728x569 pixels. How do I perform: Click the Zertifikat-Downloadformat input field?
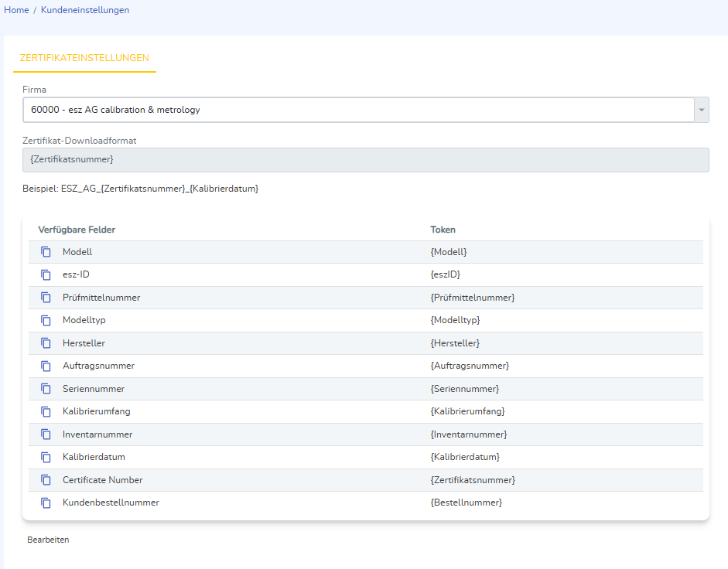click(366, 160)
